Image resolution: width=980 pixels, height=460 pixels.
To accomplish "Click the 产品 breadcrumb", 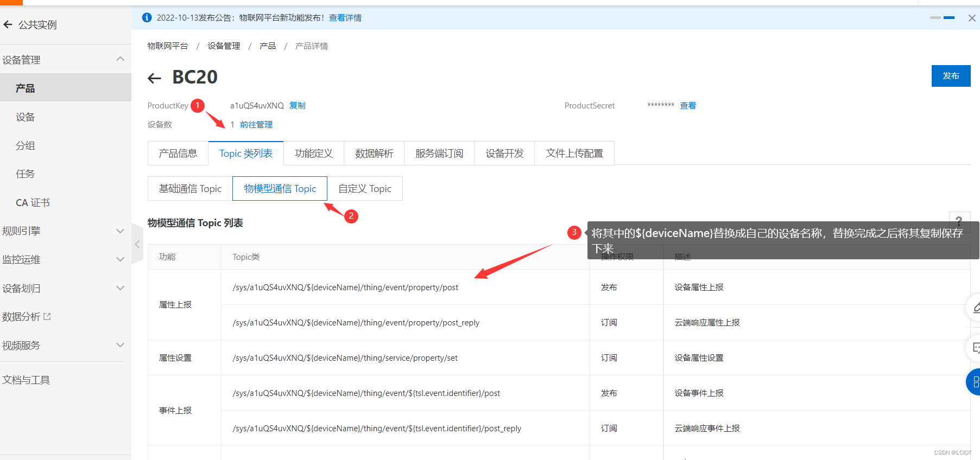I will [x=268, y=46].
